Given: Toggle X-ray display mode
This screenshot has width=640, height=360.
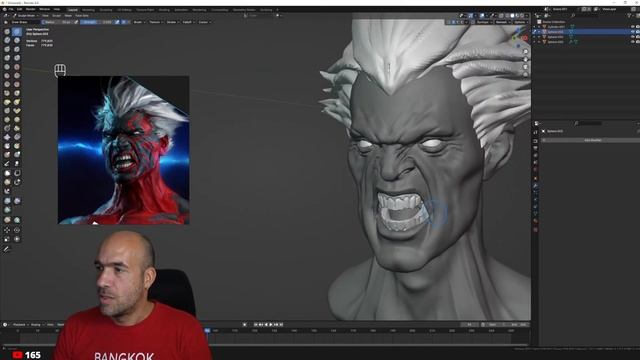Looking at the screenshot, I should (501, 16).
